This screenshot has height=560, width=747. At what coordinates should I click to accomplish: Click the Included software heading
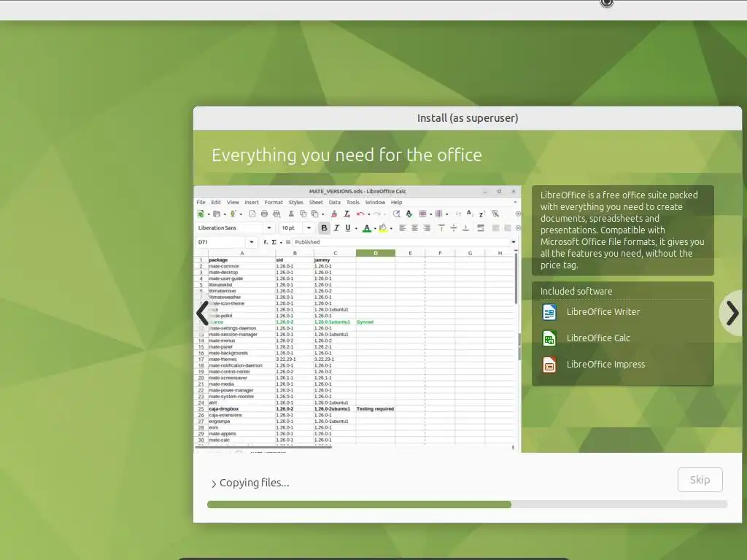tap(576, 291)
